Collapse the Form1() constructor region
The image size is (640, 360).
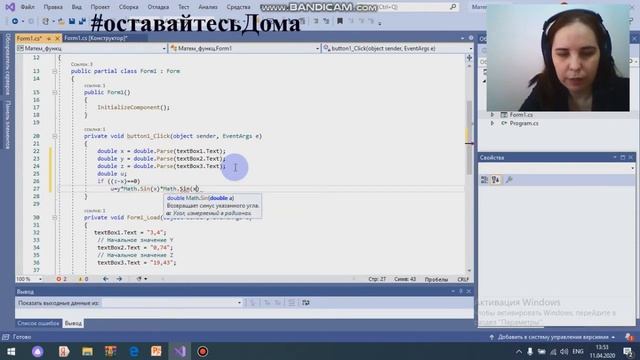coord(54,92)
